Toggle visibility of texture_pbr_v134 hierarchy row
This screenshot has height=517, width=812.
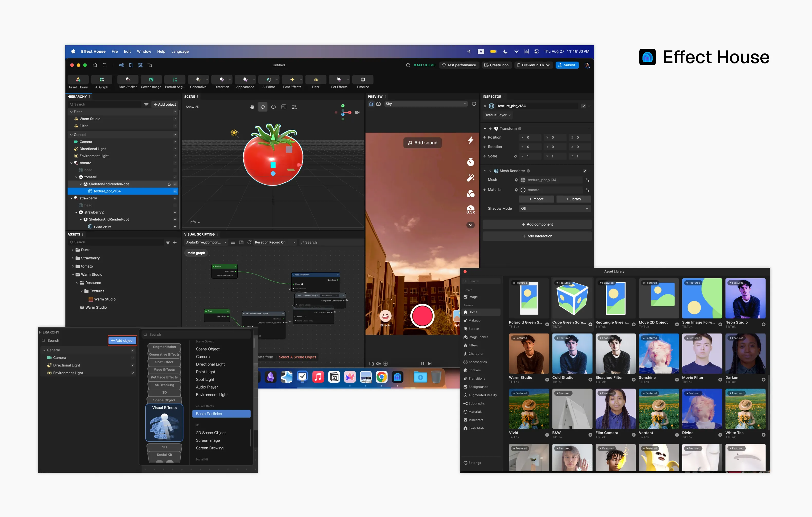pos(175,191)
